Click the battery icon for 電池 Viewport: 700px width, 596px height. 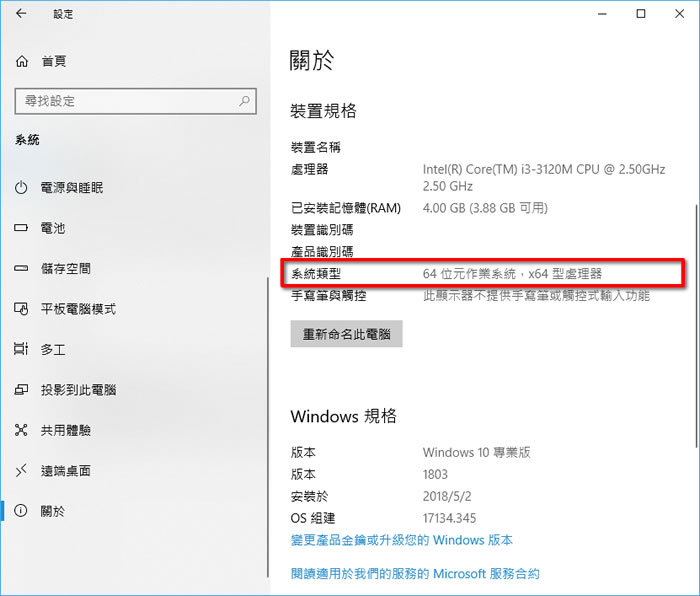(x=21, y=228)
